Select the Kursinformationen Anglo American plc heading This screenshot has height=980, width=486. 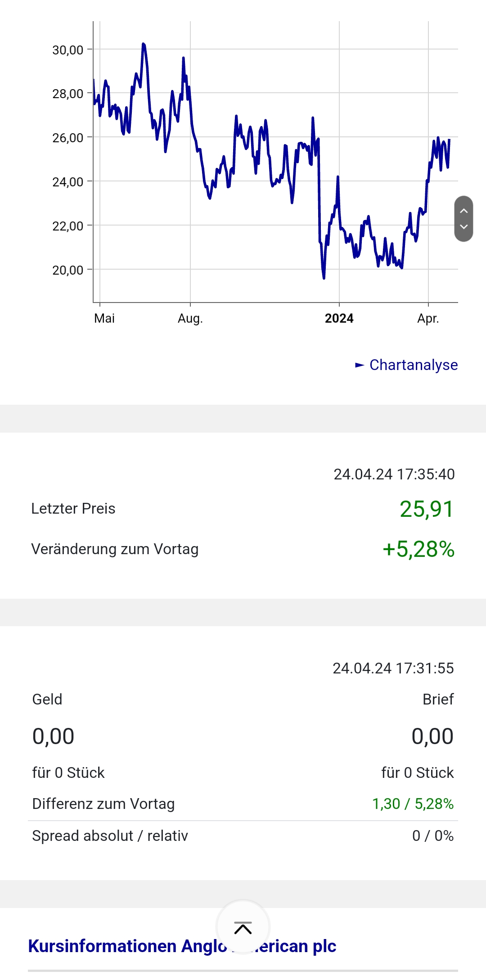[182, 946]
